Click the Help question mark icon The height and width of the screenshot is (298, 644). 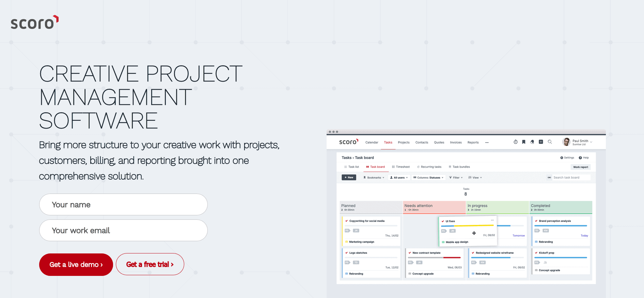coord(580,158)
